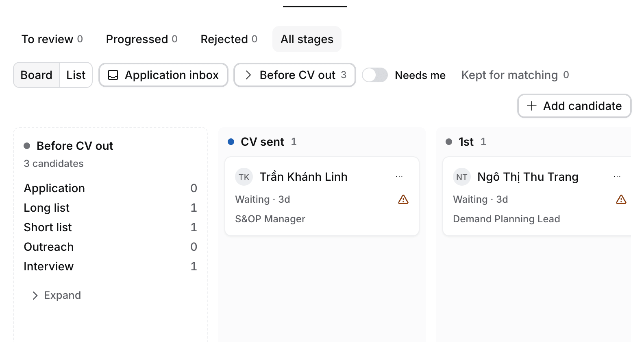Click Waiting 3d status on Ngô Thị Thu Trang card

481,199
